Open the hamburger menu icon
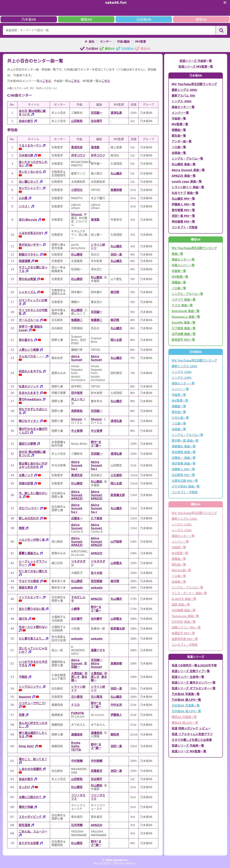The width and height of the screenshot is (230, 868). 225,3
